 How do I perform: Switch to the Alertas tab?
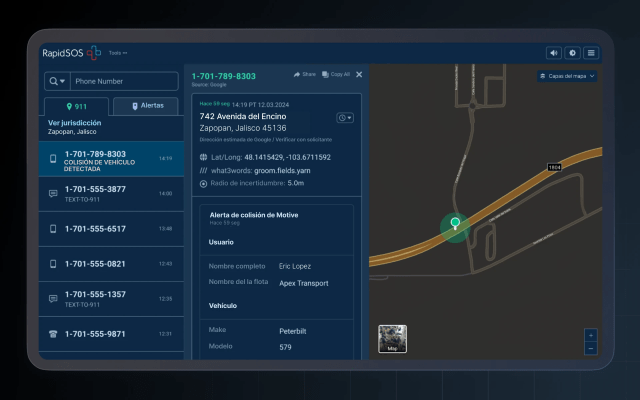pos(146,106)
